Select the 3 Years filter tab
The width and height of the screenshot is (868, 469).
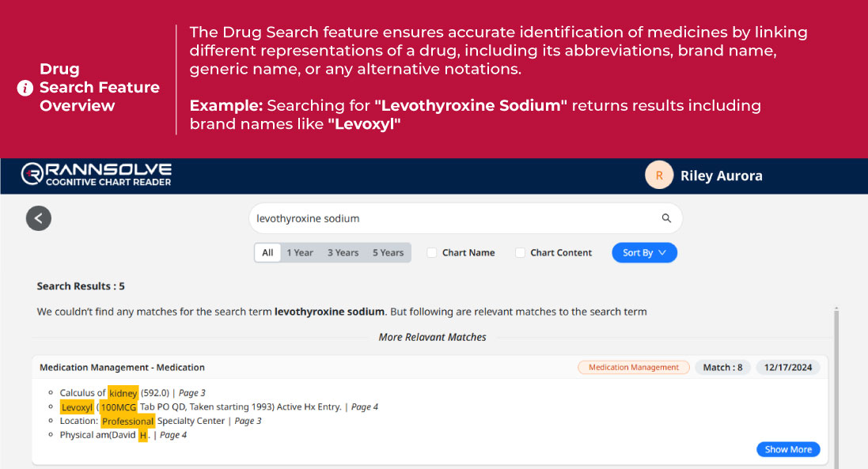tap(343, 253)
